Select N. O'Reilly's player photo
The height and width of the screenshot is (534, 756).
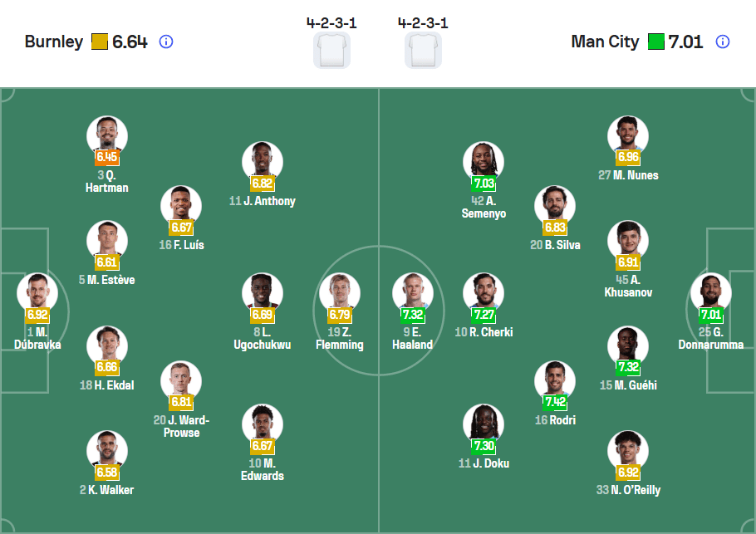pos(628,450)
